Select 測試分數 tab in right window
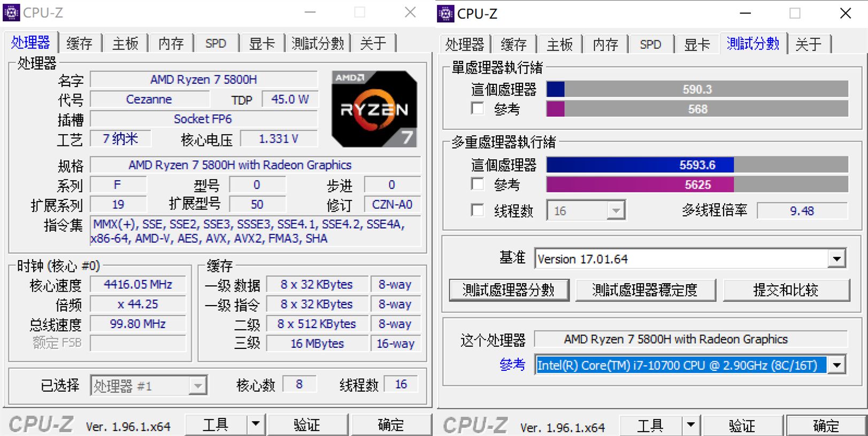868x436 pixels. click(753, 43)
